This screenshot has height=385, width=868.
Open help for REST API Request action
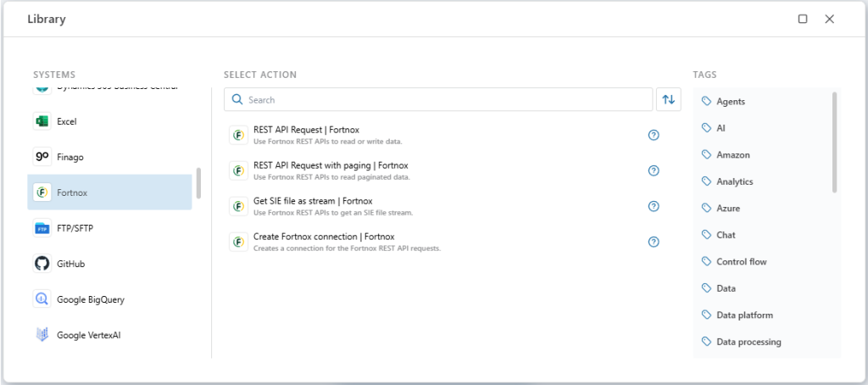654,135
